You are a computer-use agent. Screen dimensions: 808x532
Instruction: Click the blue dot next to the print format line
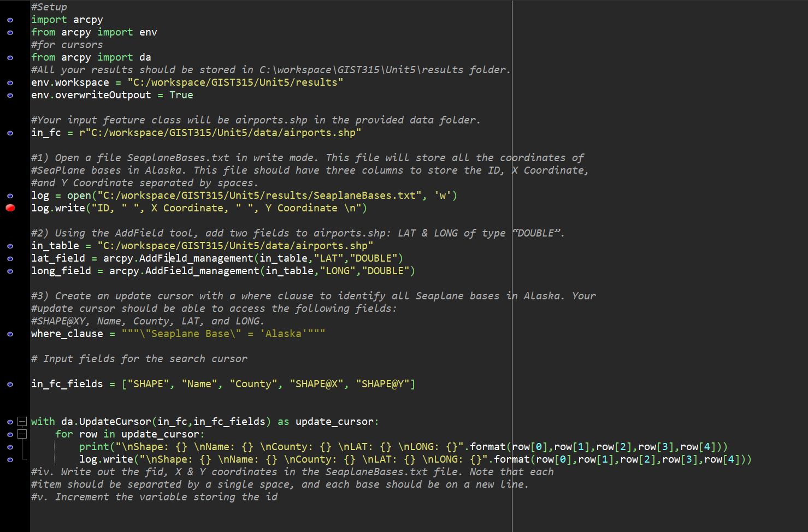(x=10, y=446)
